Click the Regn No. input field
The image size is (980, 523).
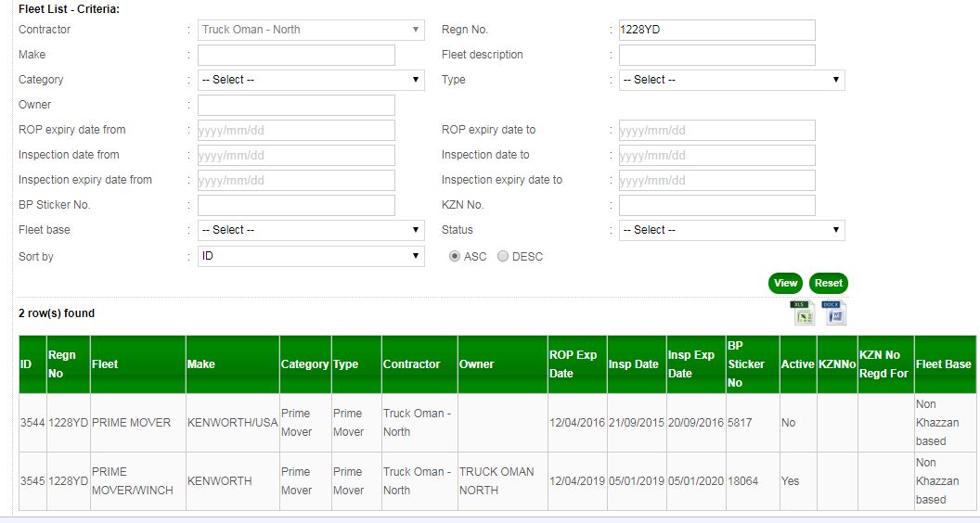(716, 30)
